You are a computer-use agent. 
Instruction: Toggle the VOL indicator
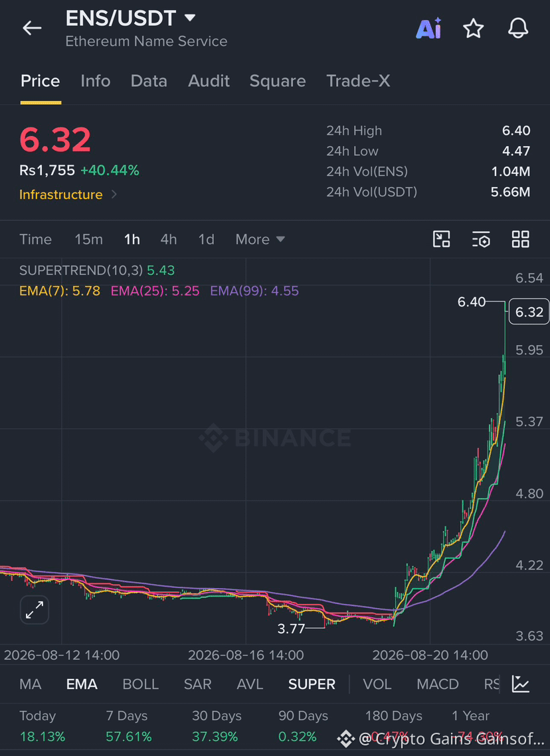377,684
